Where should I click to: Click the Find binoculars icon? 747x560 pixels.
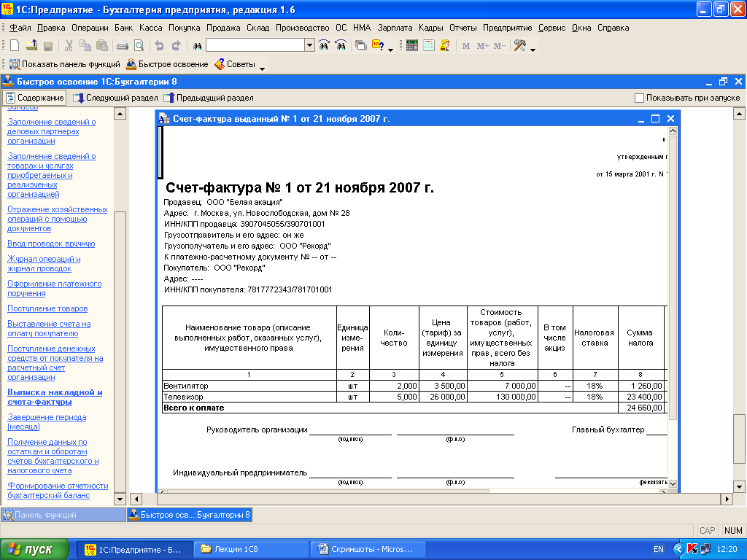(x=197, y=46)
